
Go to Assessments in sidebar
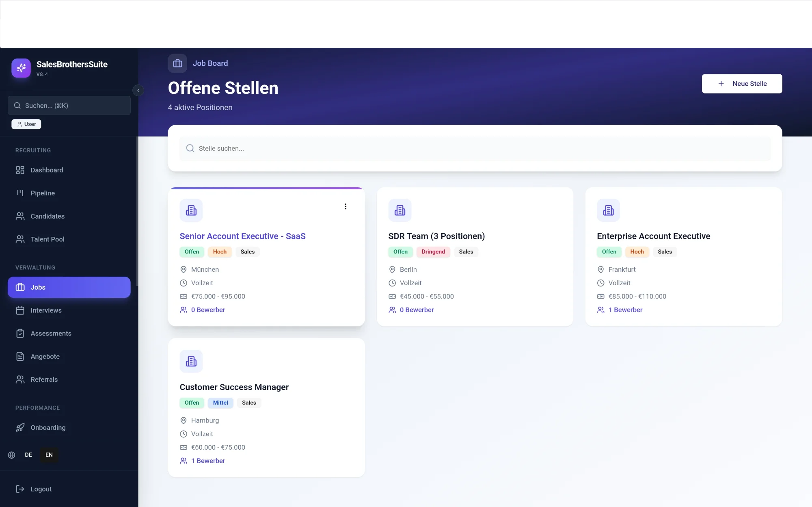tap(51, 334)
